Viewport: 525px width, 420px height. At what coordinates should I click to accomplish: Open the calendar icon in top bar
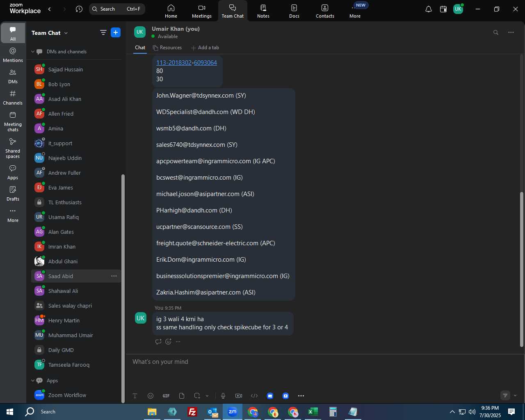point(443,9)
